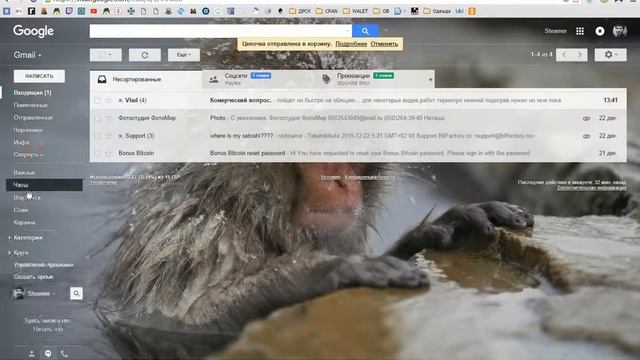Click the Отменить undo link in the notification
The image size is (640, 360).
click(x=384, y=44)
